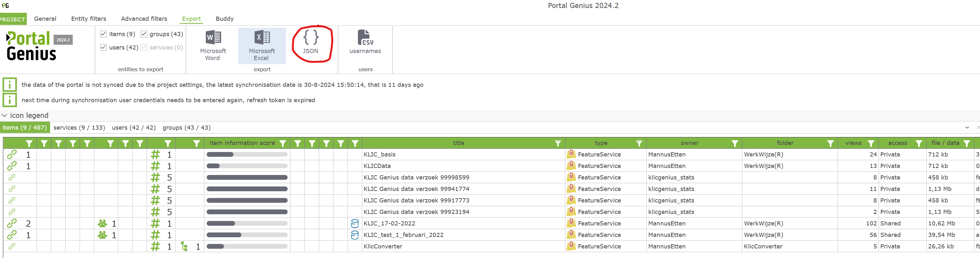This screenshot has height=258, width=980.
Task: Export usernames as CSV
Action: (x=365, y=42)
